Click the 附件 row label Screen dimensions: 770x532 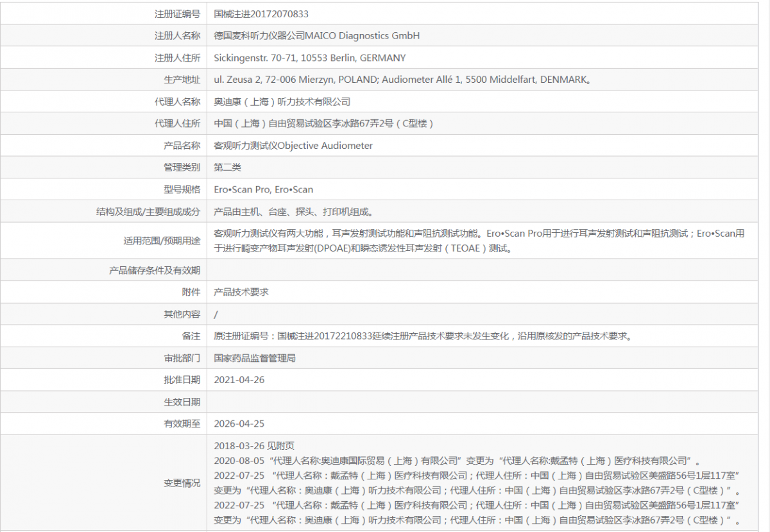pyautogui.click(x=191, y=292)
